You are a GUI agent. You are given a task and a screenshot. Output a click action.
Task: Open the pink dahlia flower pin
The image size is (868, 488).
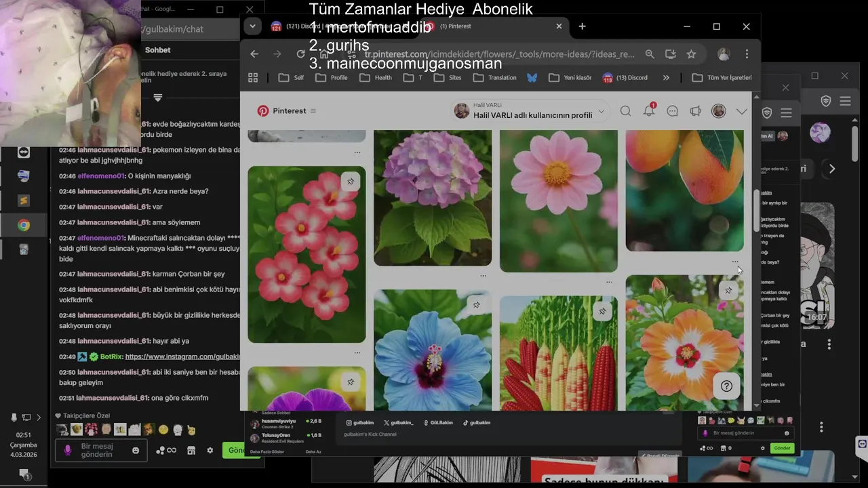pyautogui.click(x=559, y=201)
